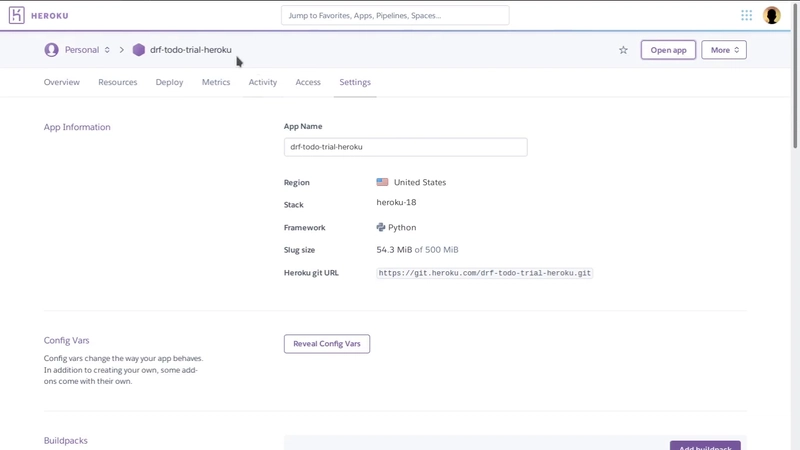The width and height of the screenshot is (800, 450).
Task: Click the page vertical scrollbar
Action: pyautogui.click(x=795, y=74)
